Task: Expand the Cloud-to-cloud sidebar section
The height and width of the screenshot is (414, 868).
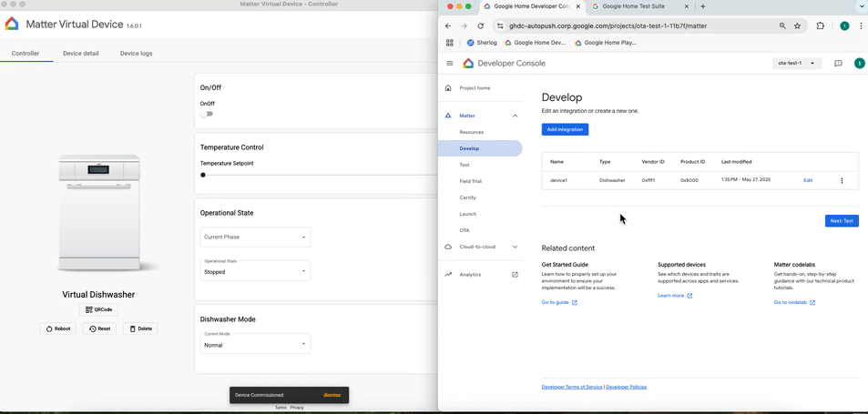Action: (x=515, y=247)
